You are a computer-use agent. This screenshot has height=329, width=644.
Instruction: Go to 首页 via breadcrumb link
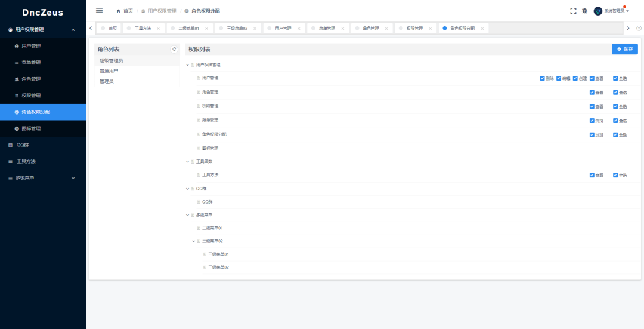click(128, 11)
